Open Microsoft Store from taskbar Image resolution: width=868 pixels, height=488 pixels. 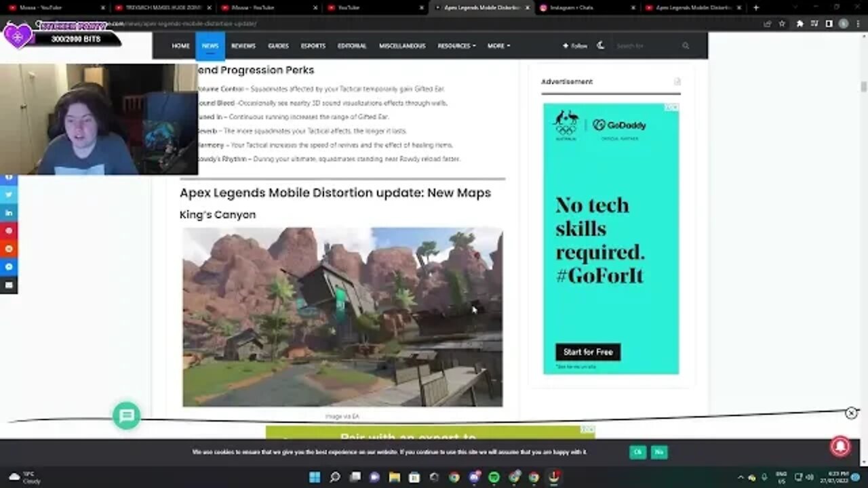click(x=414, y=476)
